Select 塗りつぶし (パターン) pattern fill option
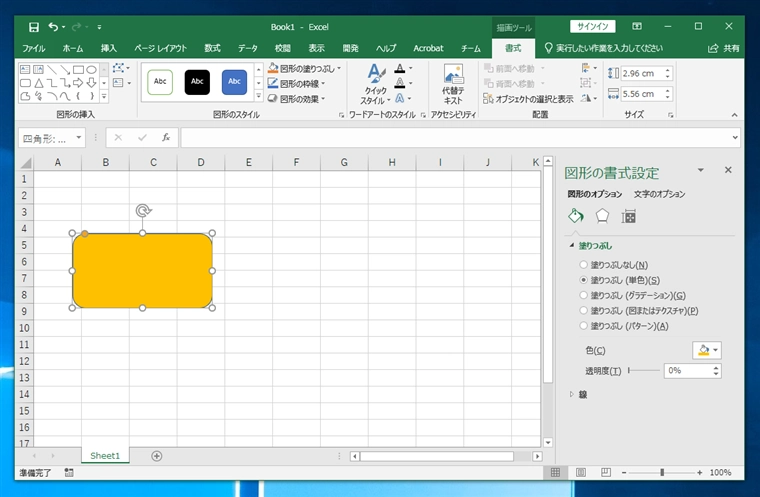Image resolution: width=760 pixels, height=497 pixels. [584, 326]
